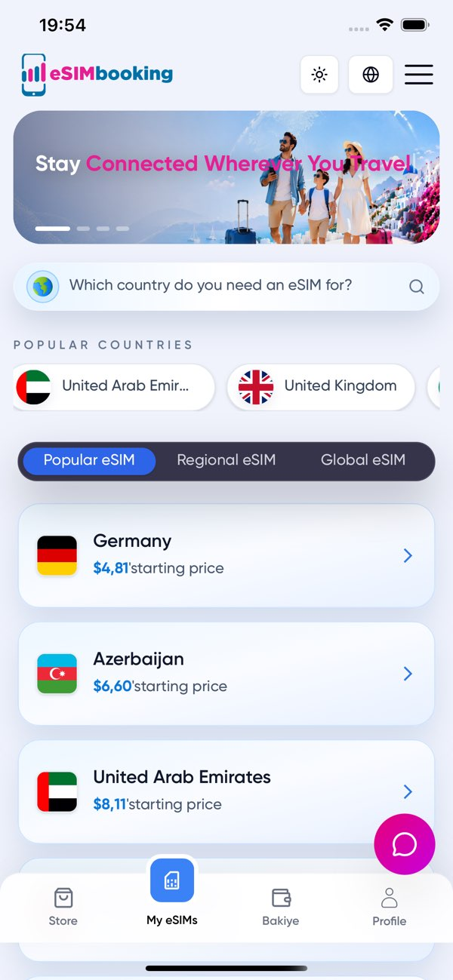
Task: Focus the country search field
Action: (226, 287)
